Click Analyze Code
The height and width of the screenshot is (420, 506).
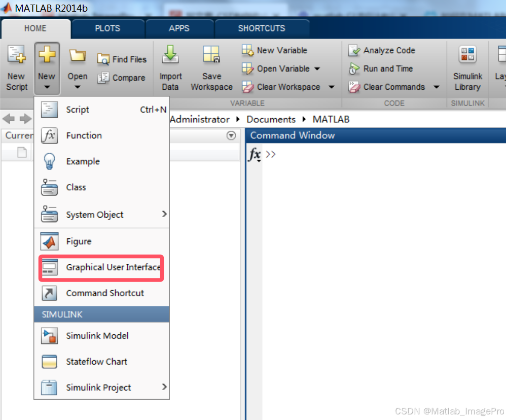point(382,50)
